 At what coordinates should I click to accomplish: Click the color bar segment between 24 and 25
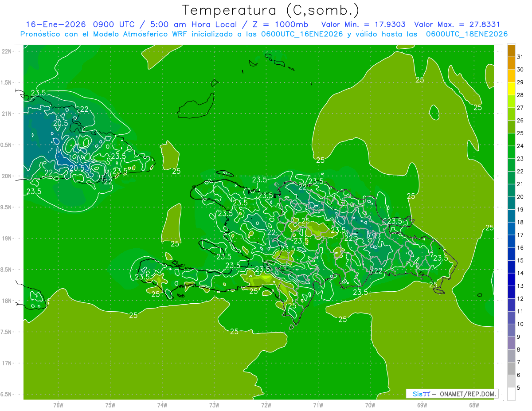click(x=511, y=139)
